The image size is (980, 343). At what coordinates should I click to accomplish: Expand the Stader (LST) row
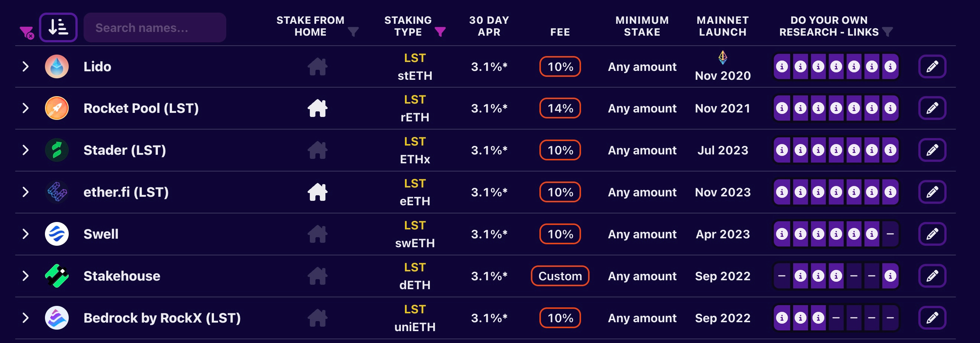(x=26, y=150)
